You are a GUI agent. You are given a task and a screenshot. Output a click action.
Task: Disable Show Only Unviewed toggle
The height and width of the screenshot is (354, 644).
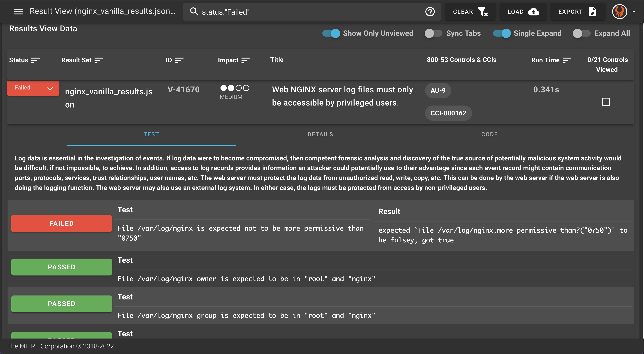331,33
